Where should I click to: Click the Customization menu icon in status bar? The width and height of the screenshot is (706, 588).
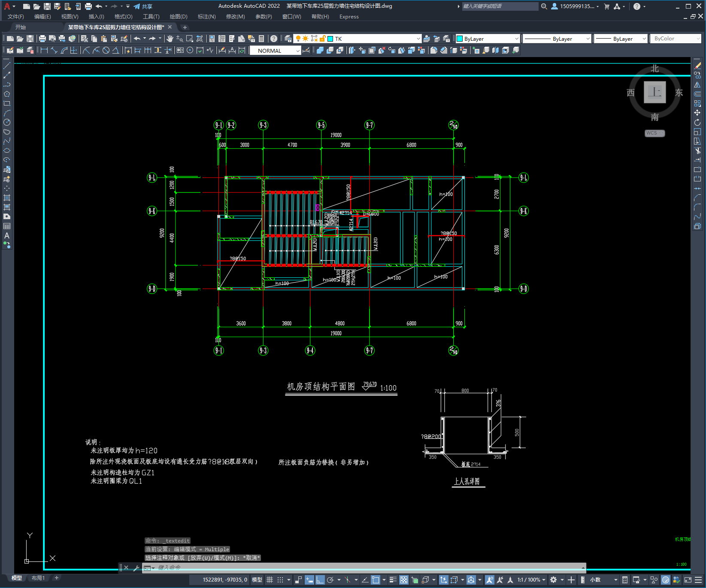pos(699,580)
